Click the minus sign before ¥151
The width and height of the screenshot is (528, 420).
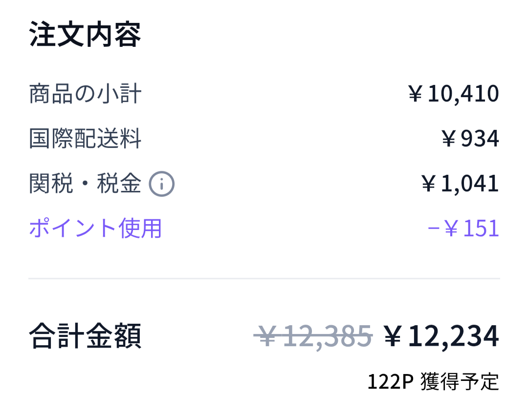[432, 228]
